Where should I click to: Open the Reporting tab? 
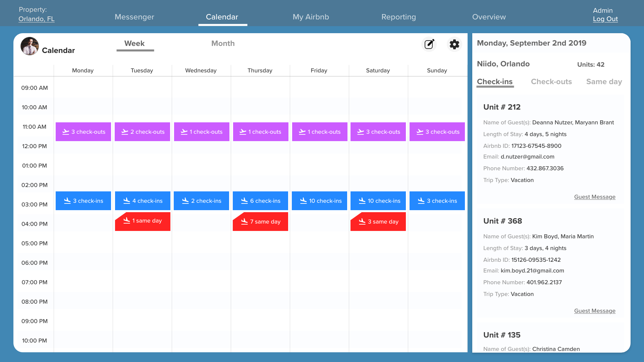398,17
